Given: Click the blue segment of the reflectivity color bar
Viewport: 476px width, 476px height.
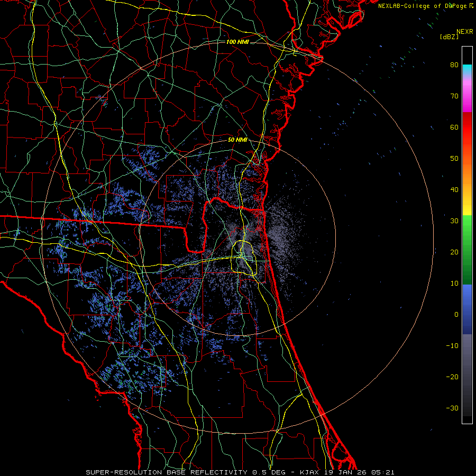Looking at the screenshot, I should coord(467,309).
